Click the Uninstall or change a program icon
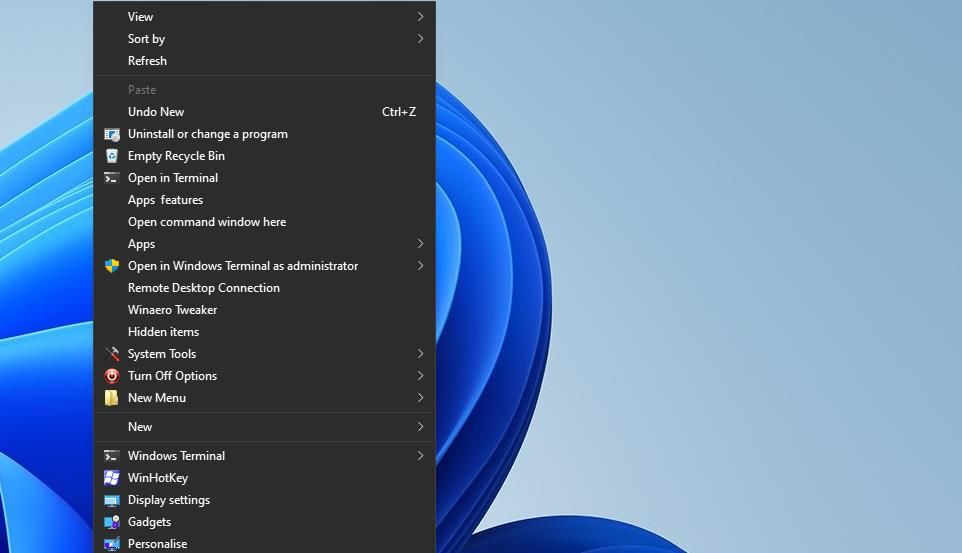 click(112, 134)
